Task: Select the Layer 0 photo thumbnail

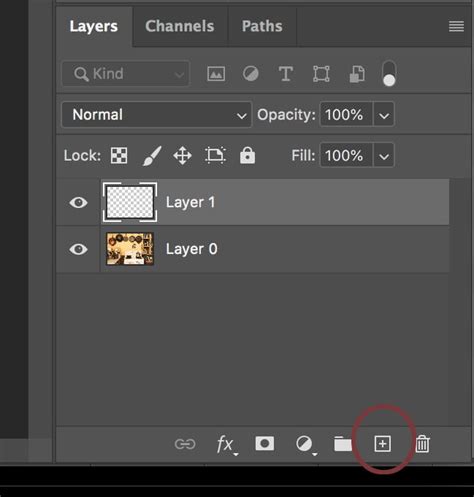Action: click(130, 249)
